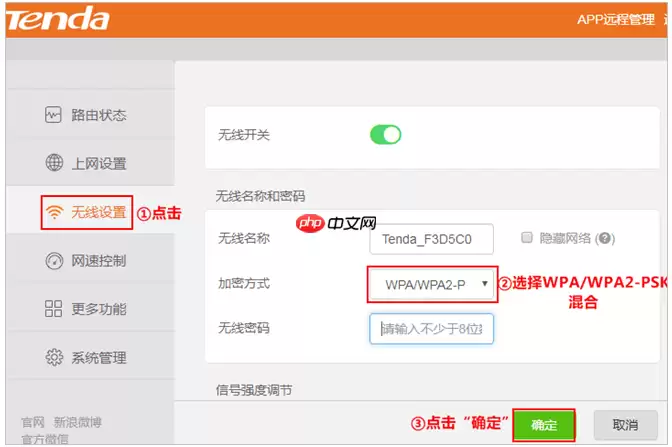Click the 上网设置 globe icon
The width and height of the screenshot is (672, 447).
54,163
